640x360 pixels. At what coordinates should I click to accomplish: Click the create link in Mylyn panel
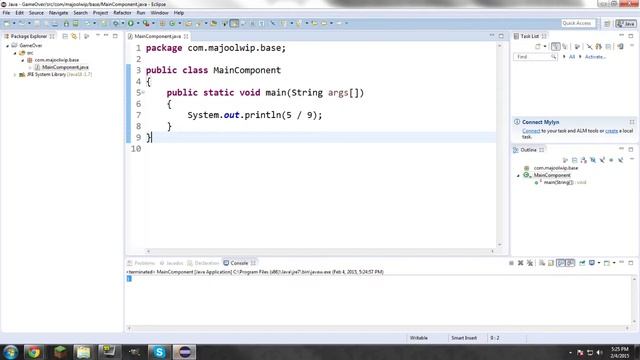[x=611, y=131]
